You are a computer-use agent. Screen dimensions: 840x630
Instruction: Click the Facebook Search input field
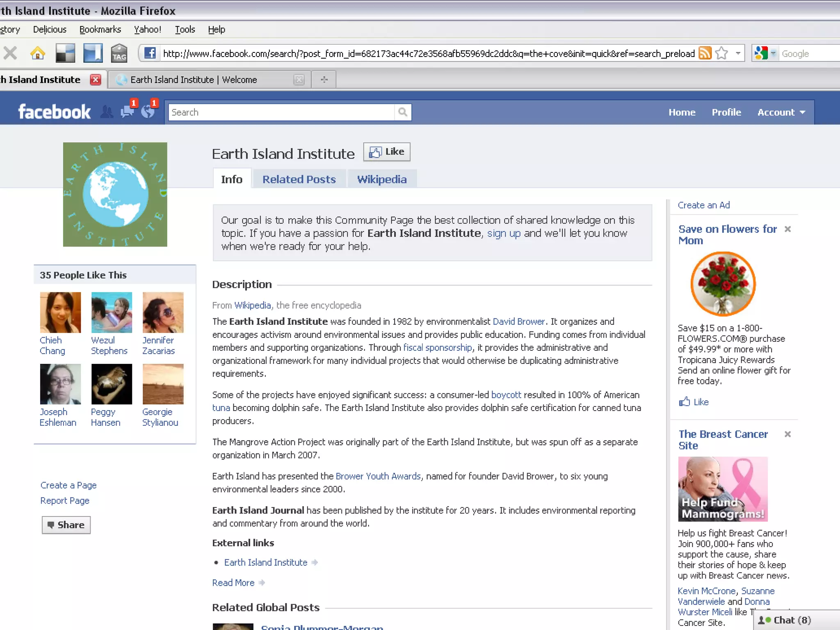[x=281, y=112]
